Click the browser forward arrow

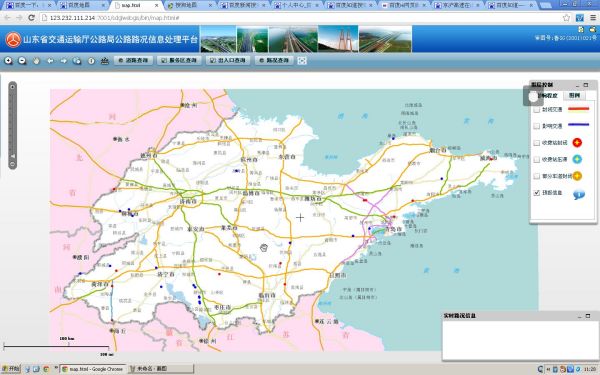(x=20, y=18)
